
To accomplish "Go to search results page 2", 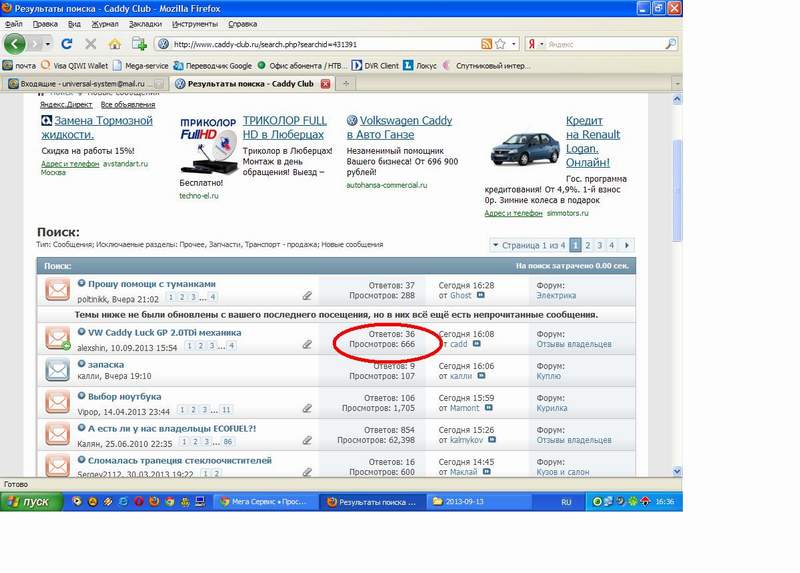I will 588,245.
